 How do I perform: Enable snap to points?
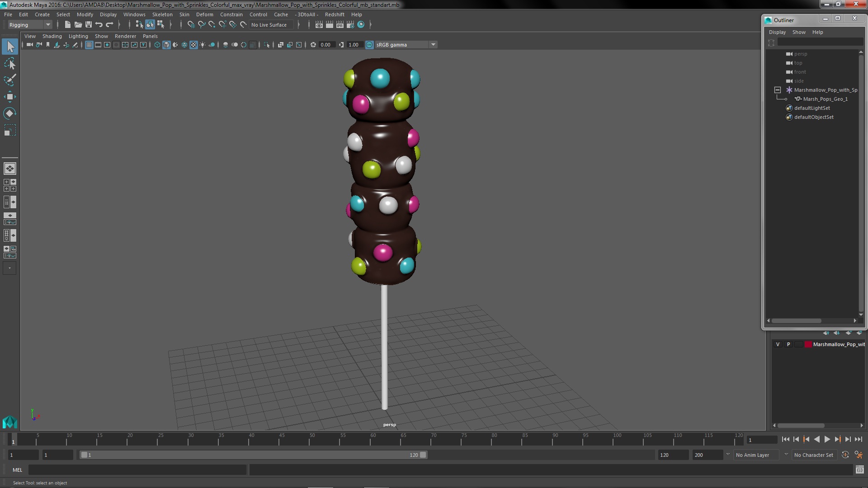212,25
